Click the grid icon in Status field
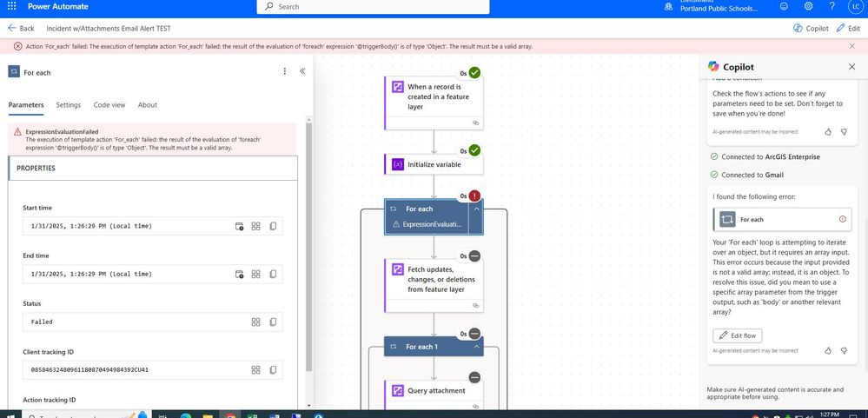868x418 pixels. pos(255,322)
